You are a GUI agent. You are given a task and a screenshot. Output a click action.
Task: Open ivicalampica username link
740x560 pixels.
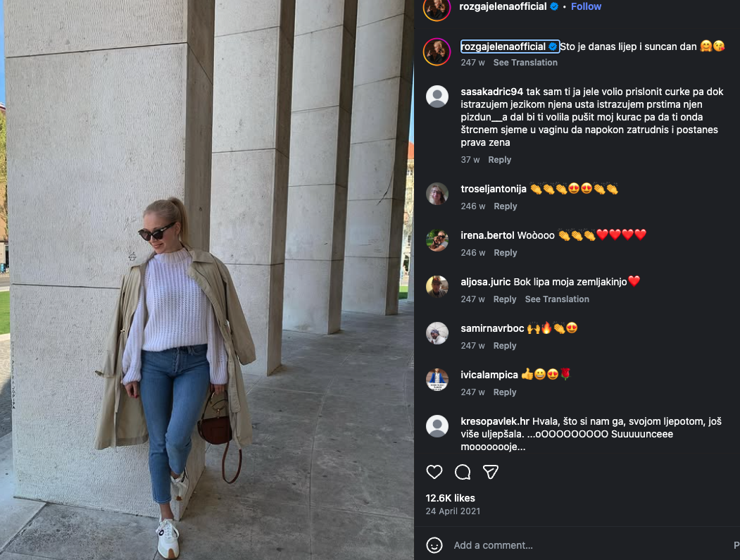489,375
